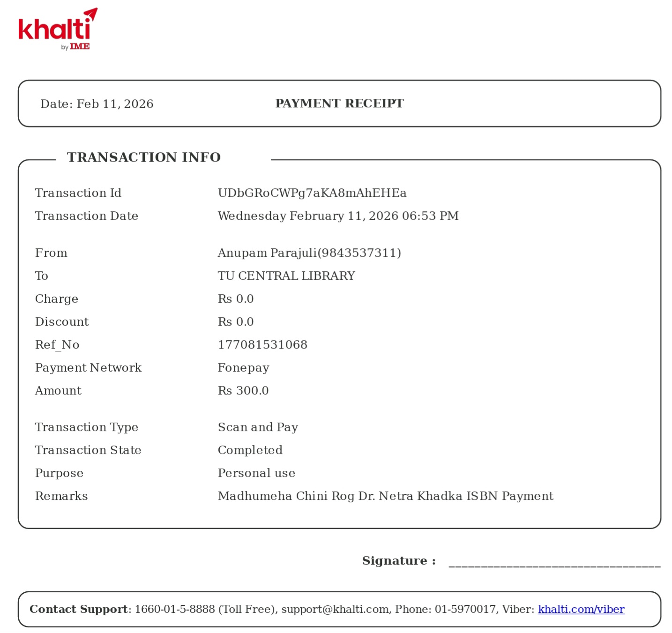Viewport: 672px width, 633px height.
Task: Click the Completed transaction state
Action: click(250, 450)
